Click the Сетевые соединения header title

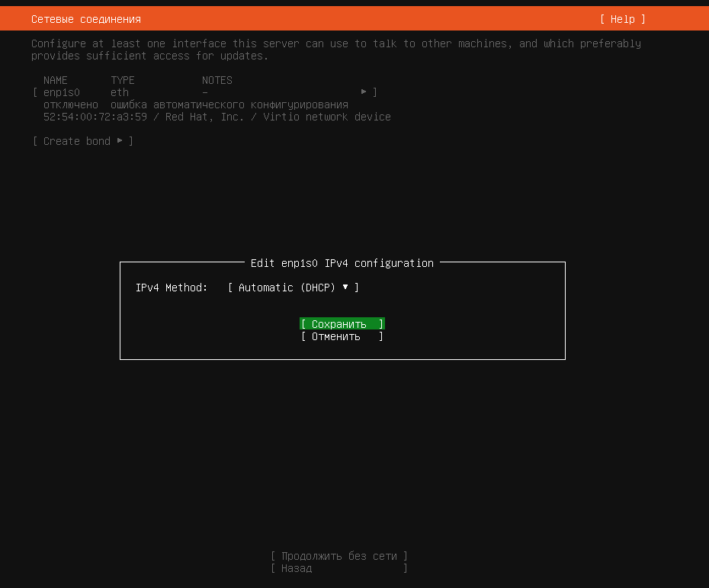pos(86,19)
